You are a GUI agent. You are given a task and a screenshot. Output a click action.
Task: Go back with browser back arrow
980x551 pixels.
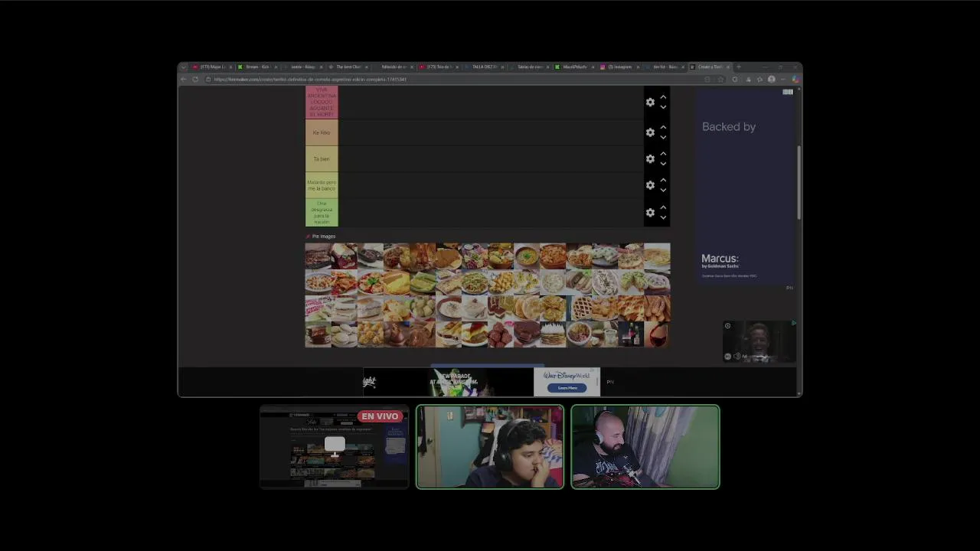pyautogui.click(x=183, y=80)
